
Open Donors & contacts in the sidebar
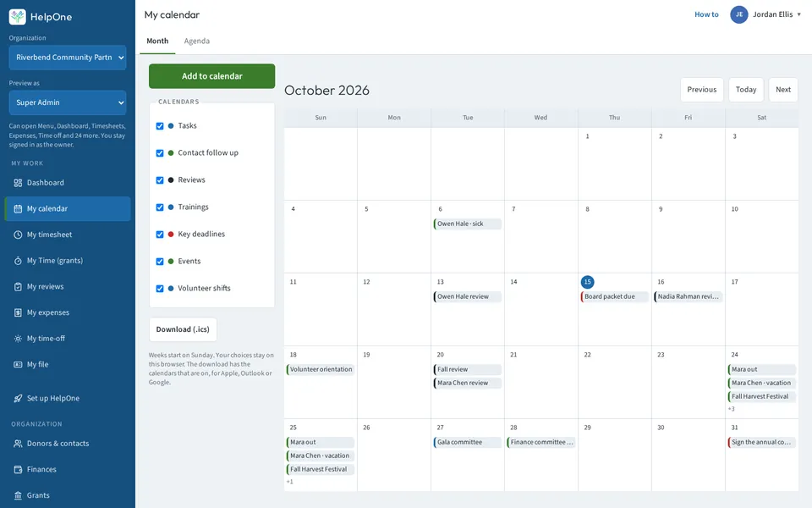click(x=68, y=443)
